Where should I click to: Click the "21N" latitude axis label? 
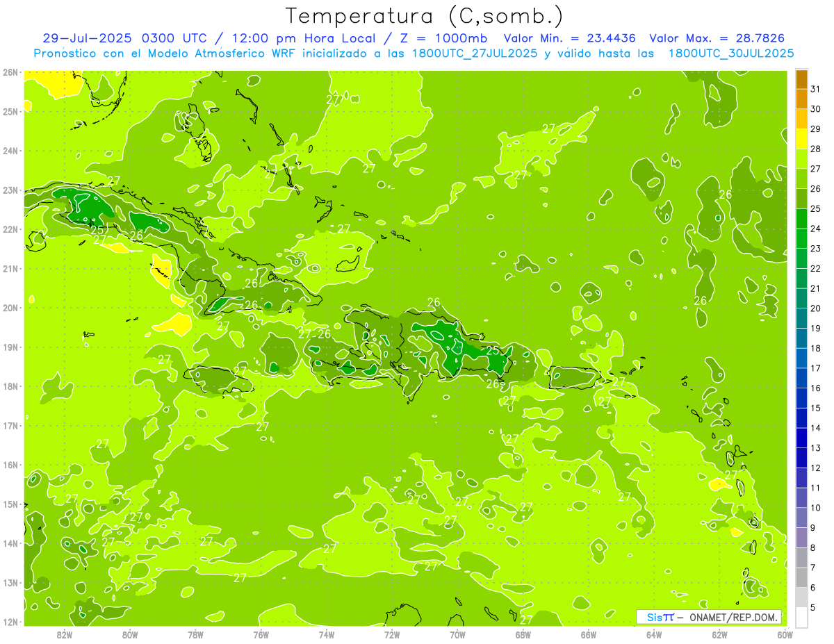pos(10,268)
